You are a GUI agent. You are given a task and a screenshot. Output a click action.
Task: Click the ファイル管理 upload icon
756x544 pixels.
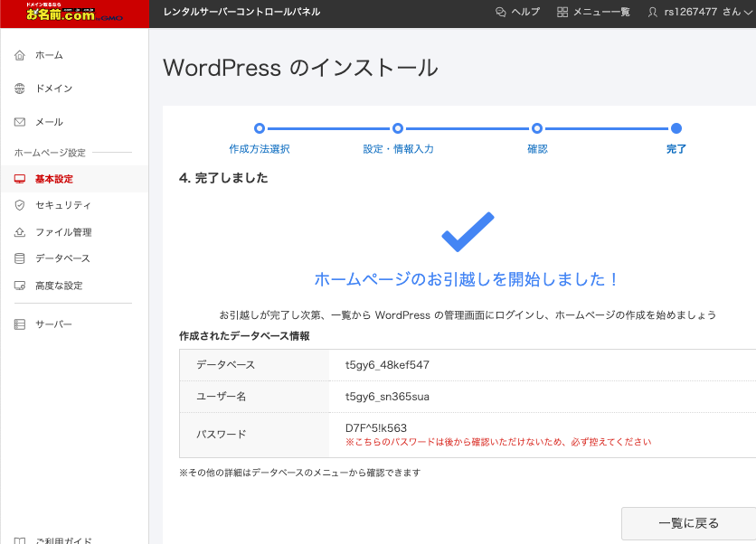20,232
